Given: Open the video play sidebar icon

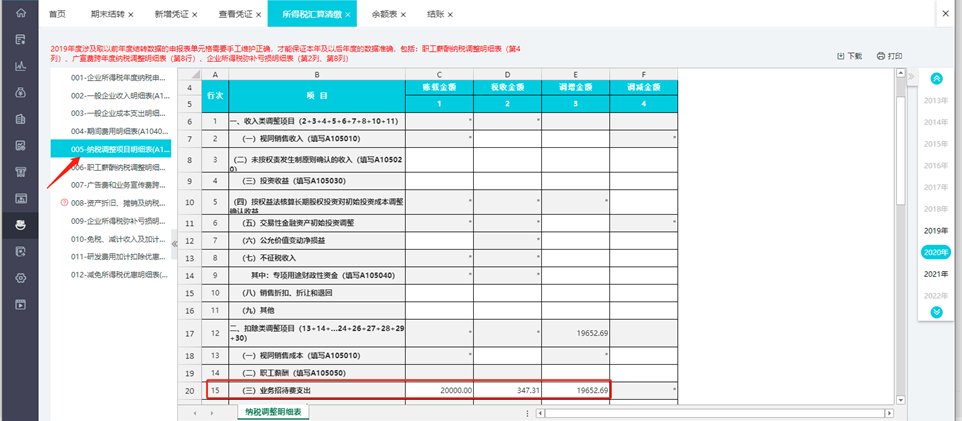Looking at the screenshot, I should [21, 304].
